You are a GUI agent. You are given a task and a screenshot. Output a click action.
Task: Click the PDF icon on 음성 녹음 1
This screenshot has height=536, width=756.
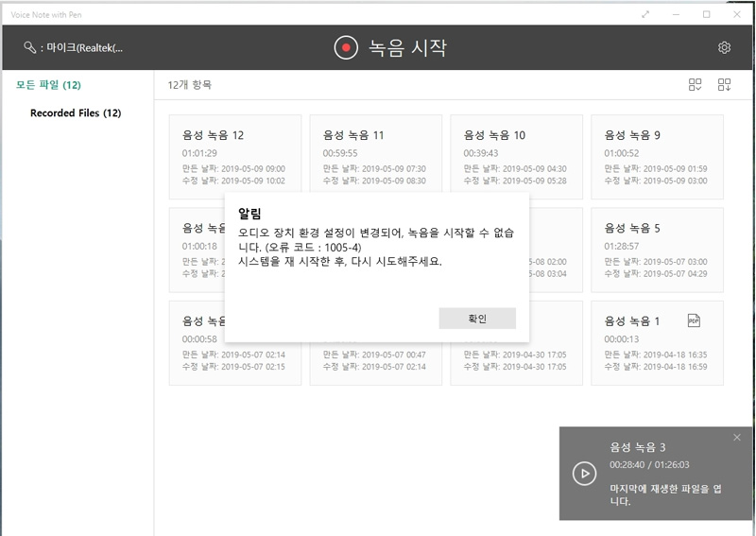tap(694, 320)
